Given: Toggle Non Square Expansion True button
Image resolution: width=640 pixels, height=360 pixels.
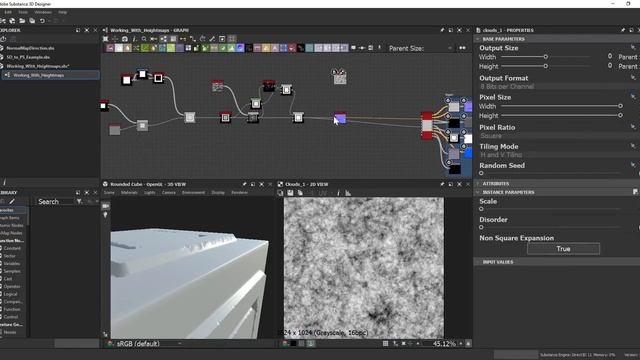Looking at the screenshot, I should coord(563,249).
